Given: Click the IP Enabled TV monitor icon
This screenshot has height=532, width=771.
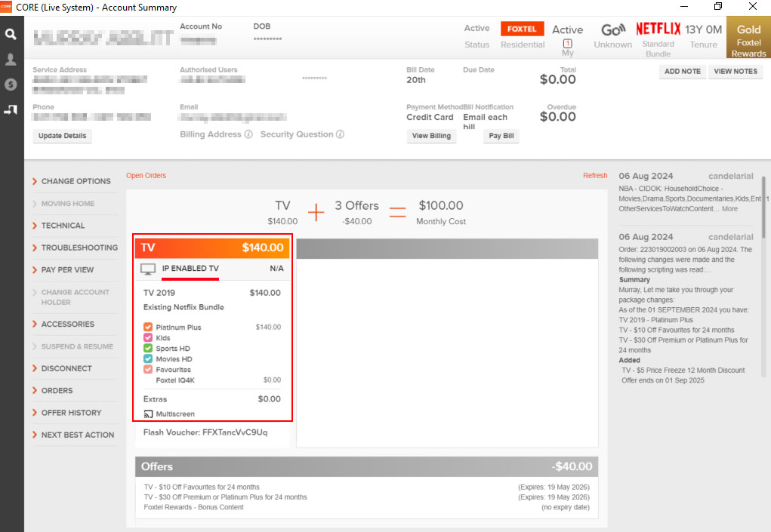Looking at the screenshot, I should click(148, 269).
